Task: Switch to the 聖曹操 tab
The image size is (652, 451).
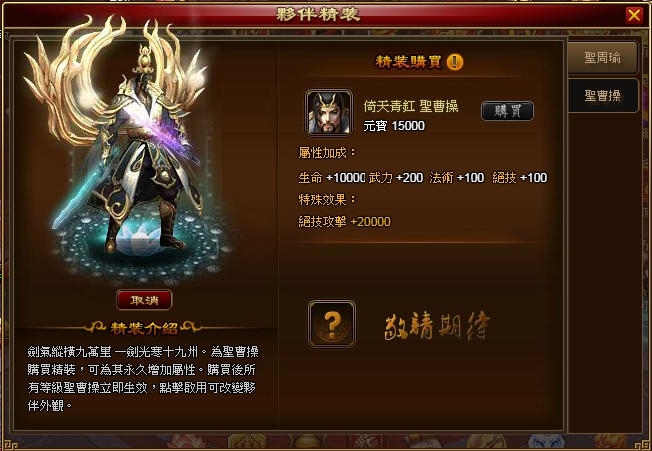Action: 602,96
